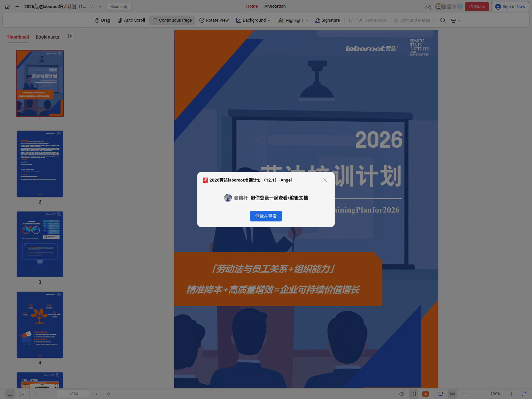Switch to the Bookmarks tab
The image size is (532, 399).
pyautogui.click(x=47, y=37)
